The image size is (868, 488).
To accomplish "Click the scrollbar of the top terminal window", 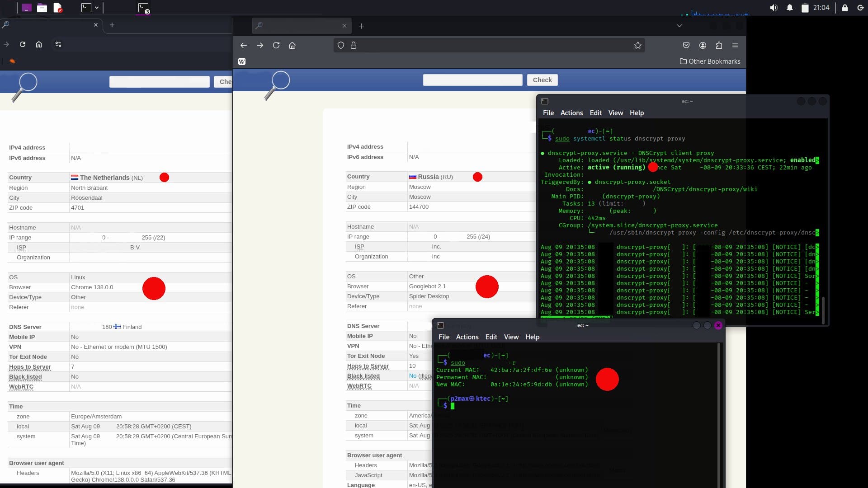I will pyautogui.click(x=823, y=310).
